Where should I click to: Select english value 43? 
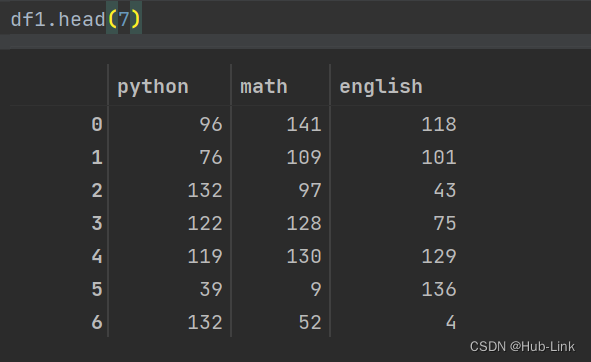tap(445, 190)
